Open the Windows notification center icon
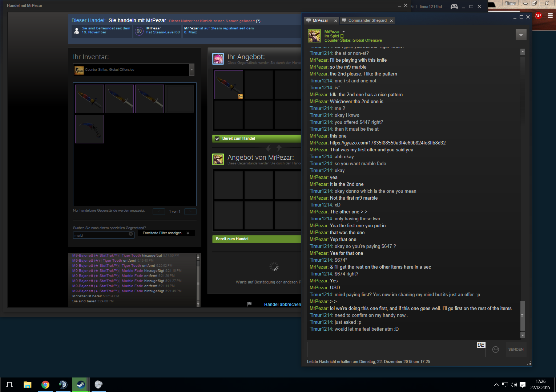The height and width of the screenshot is (392, 556). [523, 385]
